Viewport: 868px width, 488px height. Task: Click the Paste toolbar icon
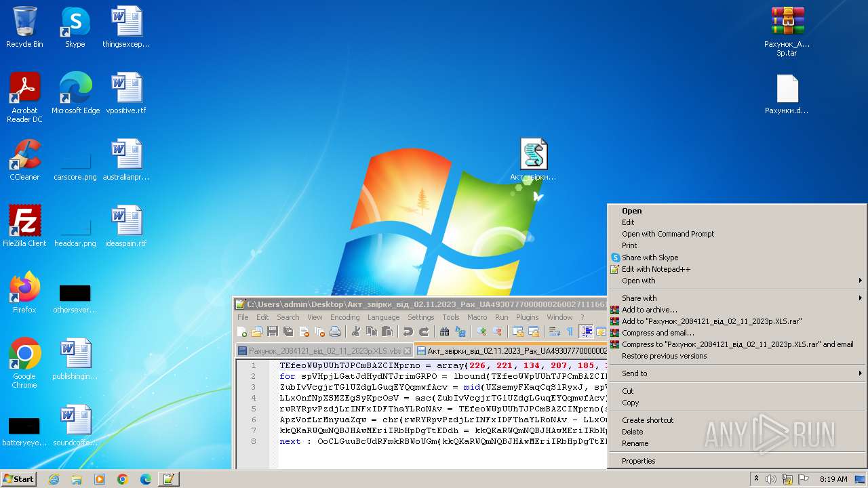387,331
